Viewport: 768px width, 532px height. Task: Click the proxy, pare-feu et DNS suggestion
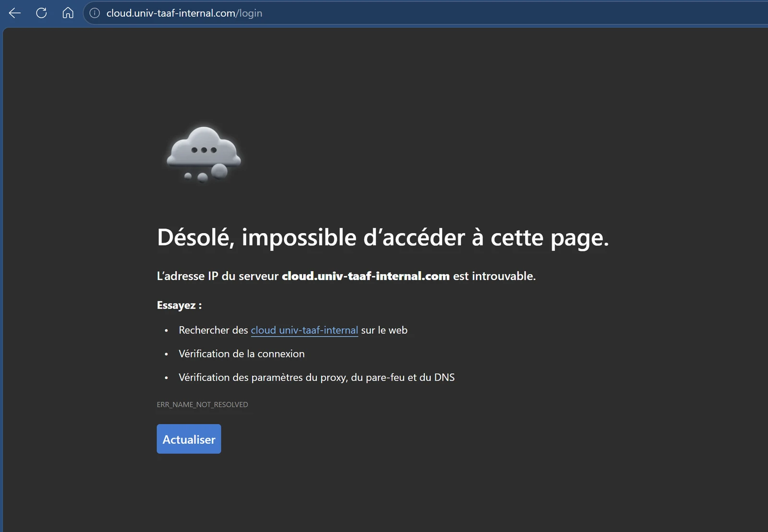click(316, 378)
